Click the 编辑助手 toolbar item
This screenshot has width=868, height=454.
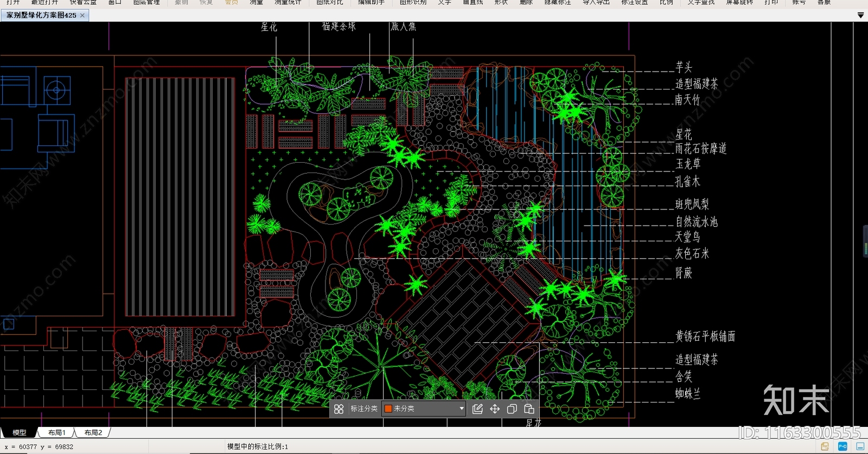(x=372, y=3)
